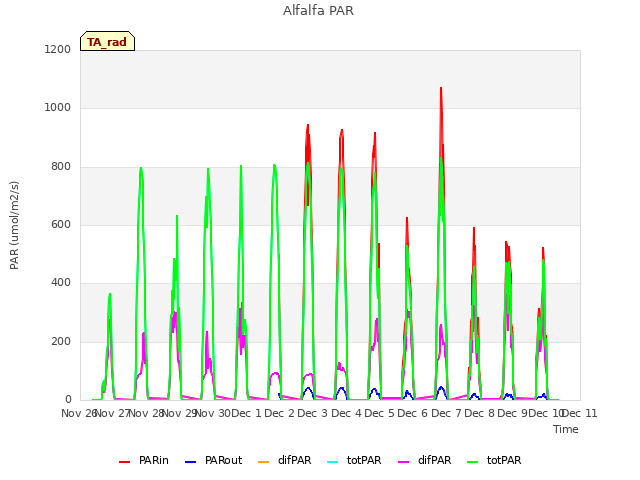Screen dimensions: 640x480
Task: Click the Dec 2 x-axis label
Action: (280, 413)
